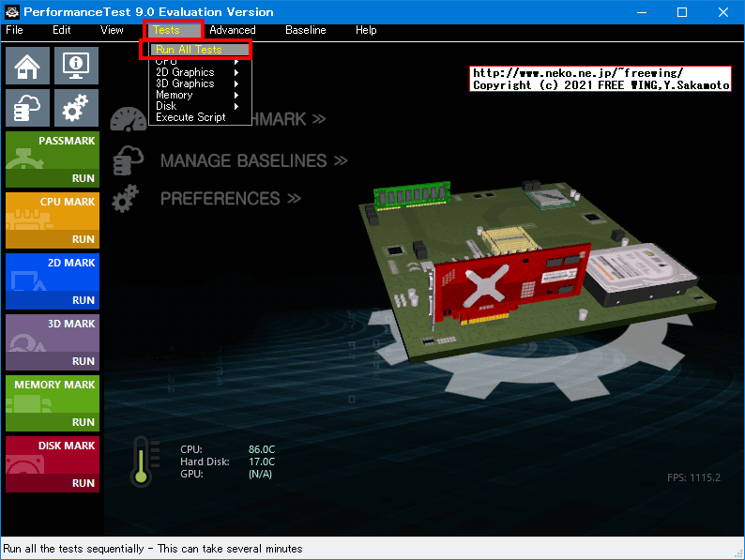Expand the Disk submenu
Image resolution: width=745 pixels, height=560 pixels.
click(167, 106)
